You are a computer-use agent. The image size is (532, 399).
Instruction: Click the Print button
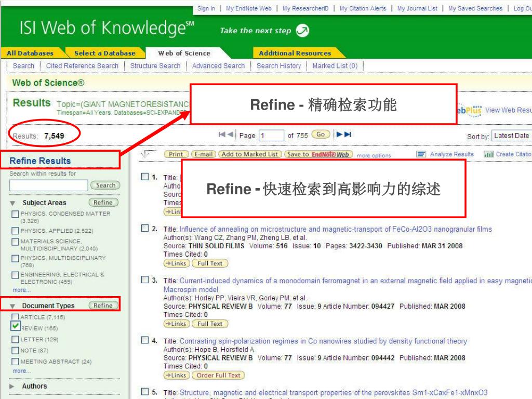point(176,154)
